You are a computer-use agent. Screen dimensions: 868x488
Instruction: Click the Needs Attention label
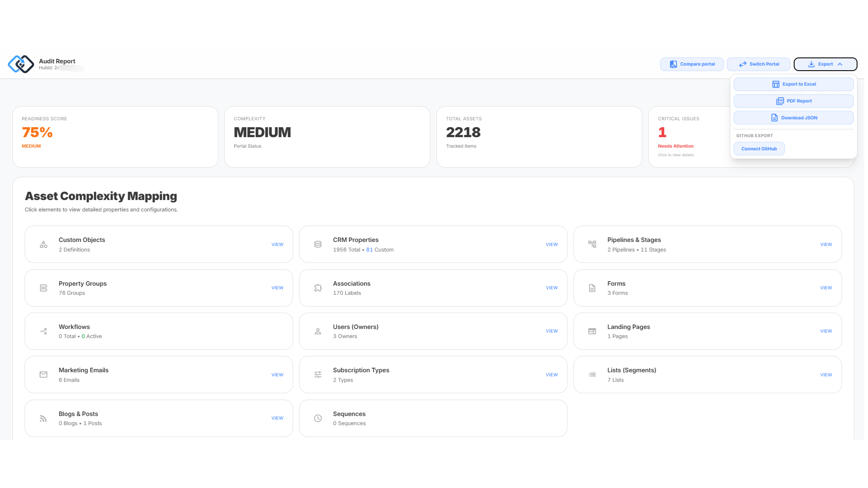coord(675,146)
